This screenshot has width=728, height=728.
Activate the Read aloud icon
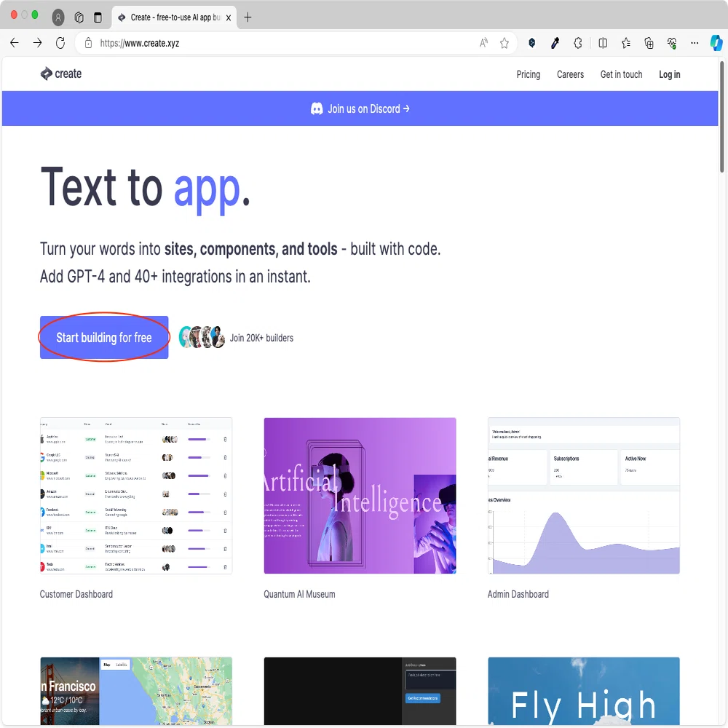point(483,43)
